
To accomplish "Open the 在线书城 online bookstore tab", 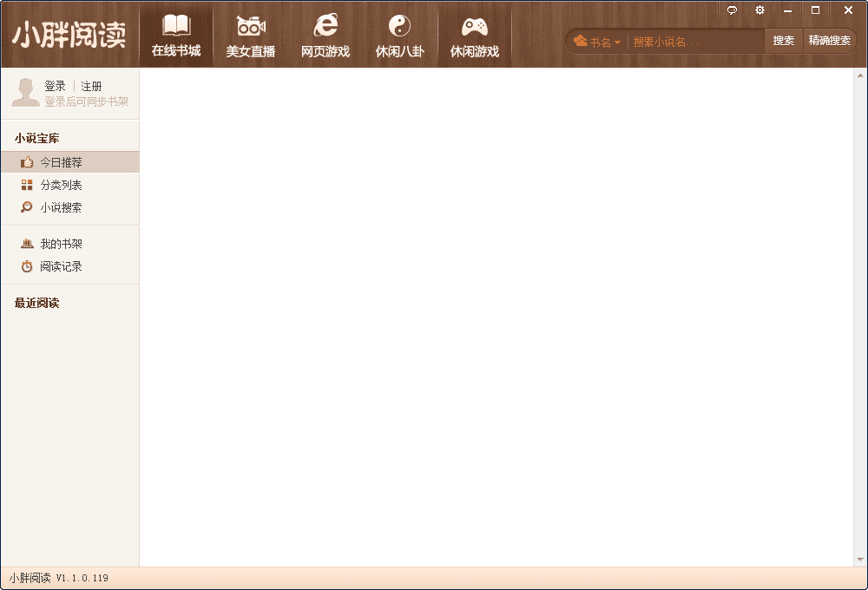I will point(176,35).
